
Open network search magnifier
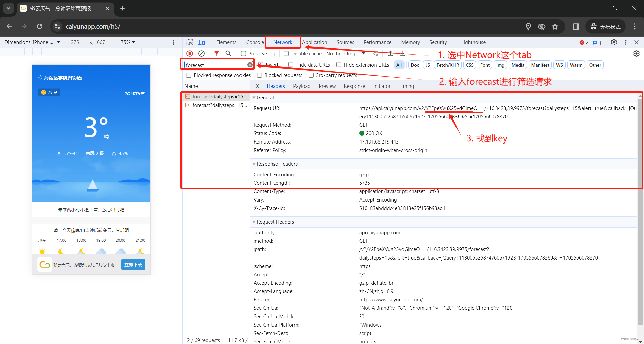pos(228,54)
